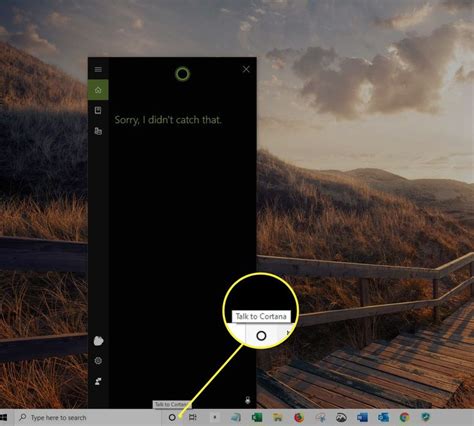Open the Cortana Notebook
474x426 pixels.
[x=98, y=110]
